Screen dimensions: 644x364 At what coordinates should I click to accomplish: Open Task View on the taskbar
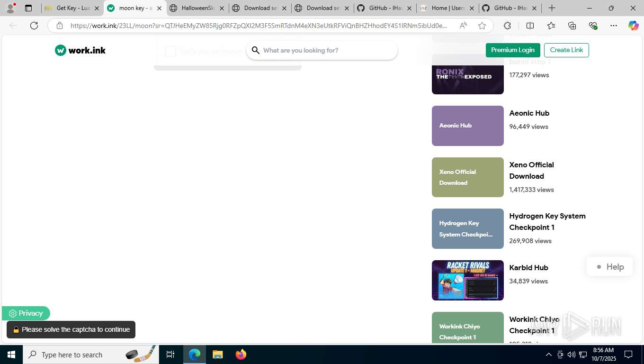point(170,355)
